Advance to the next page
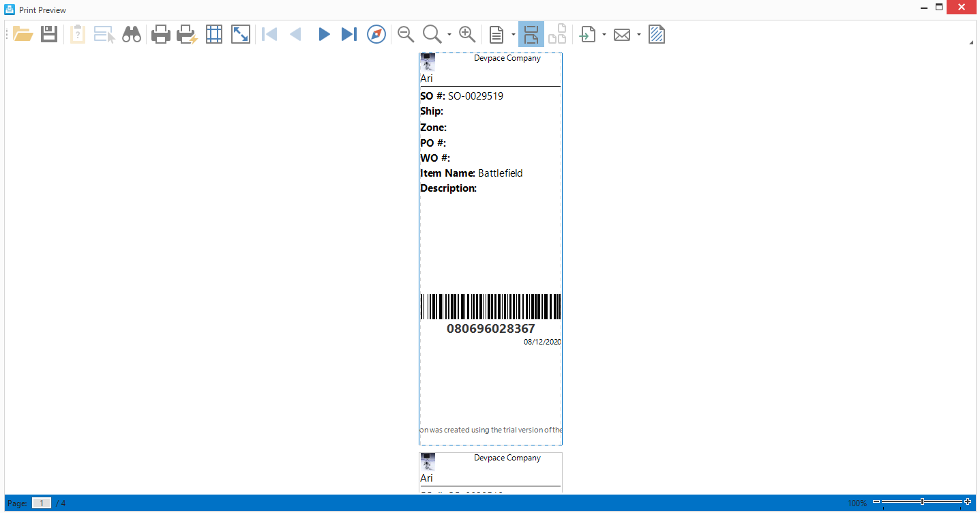 tap(324, 34)
